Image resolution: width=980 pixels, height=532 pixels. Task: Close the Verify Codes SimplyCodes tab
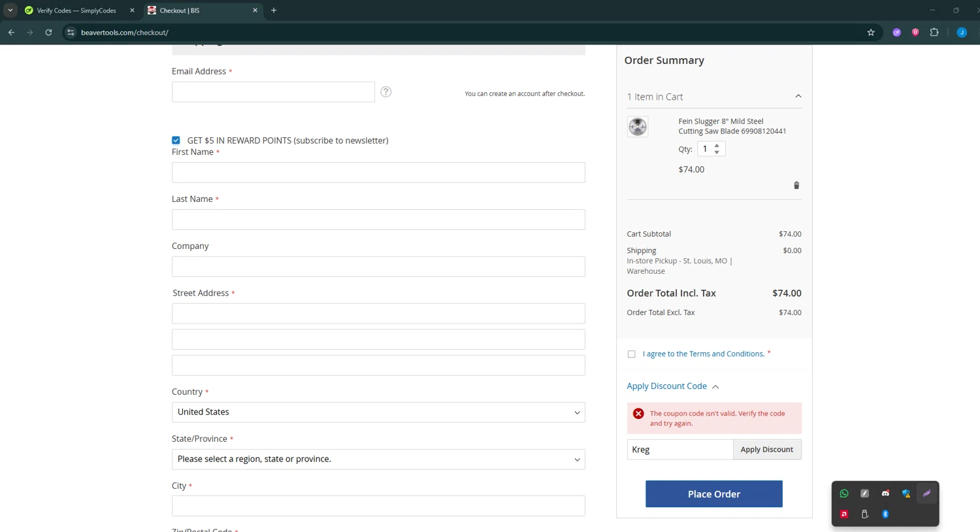[132, 10]
